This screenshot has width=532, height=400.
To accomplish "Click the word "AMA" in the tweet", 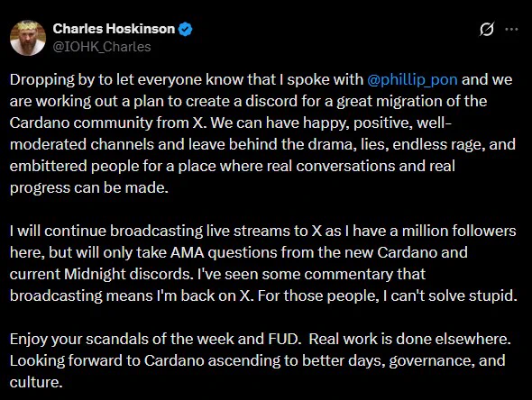I will tap(187, 252).
